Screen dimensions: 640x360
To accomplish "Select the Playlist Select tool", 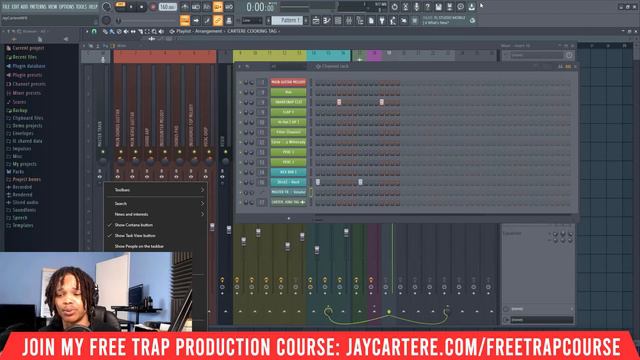I will point(147,31).
